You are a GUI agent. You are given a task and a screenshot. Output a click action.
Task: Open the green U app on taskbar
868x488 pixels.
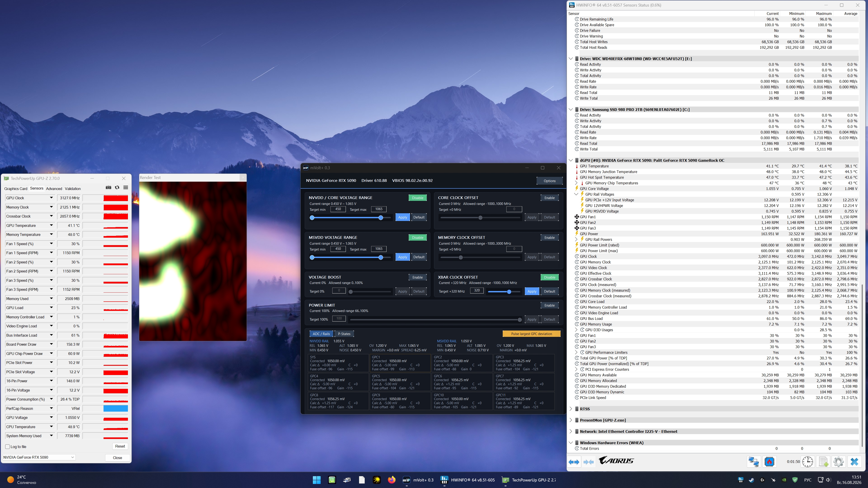point(332,480)
